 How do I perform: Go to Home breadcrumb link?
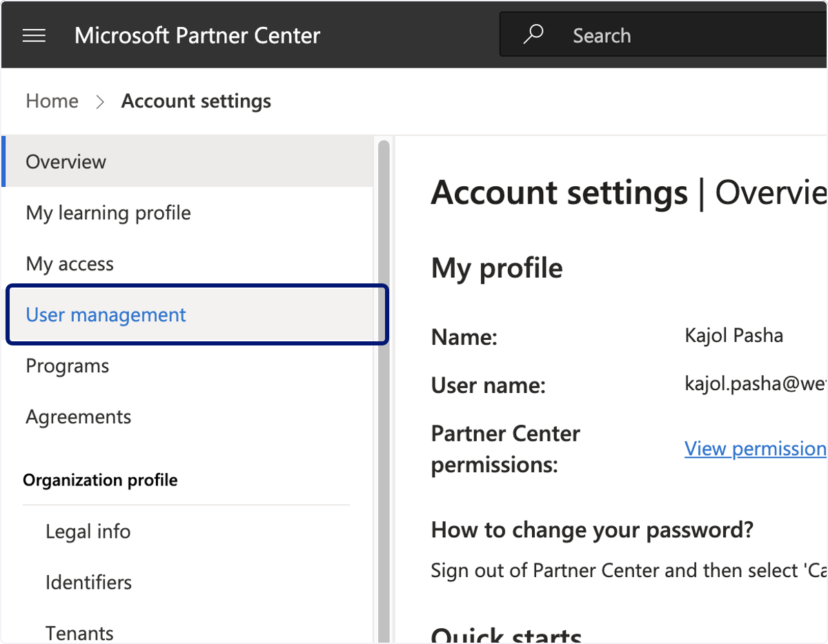click(x=52, y=101)
